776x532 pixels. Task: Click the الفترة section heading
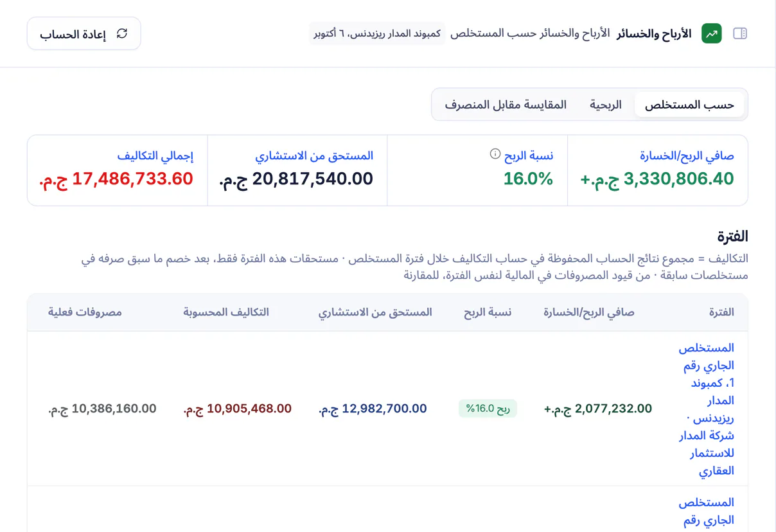click(x=733, y=236)
